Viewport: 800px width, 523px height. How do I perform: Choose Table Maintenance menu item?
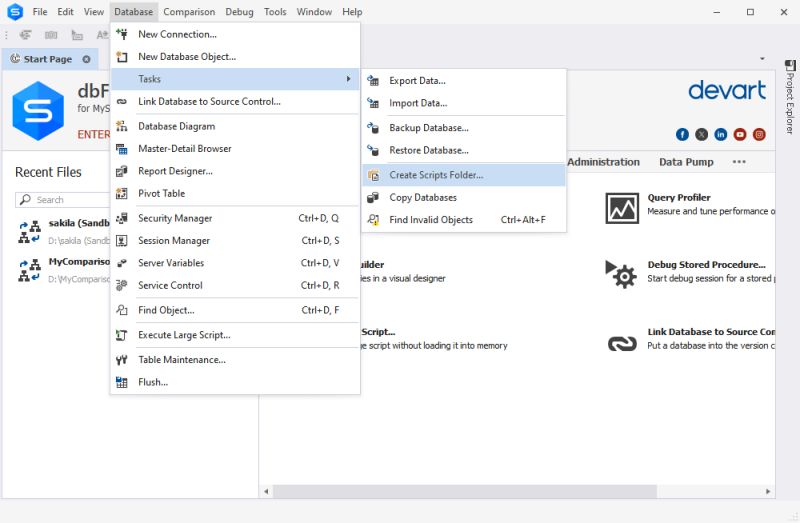pos(235,360)
